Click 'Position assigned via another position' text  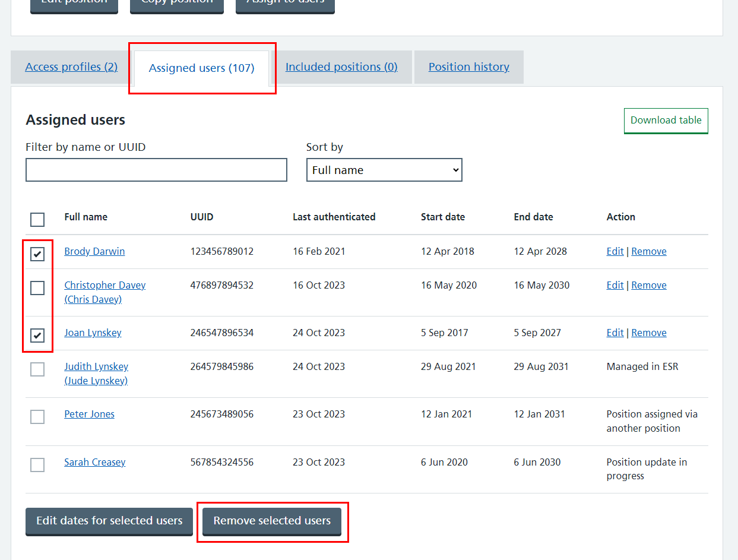pos(652,421)
